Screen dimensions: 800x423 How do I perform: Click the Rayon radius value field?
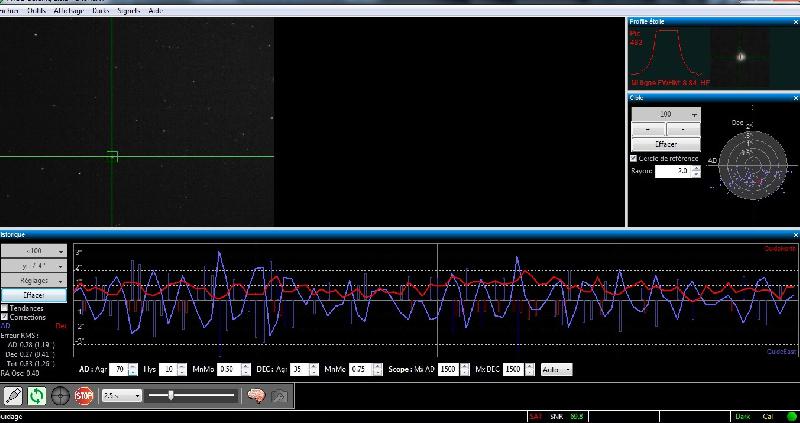(673, 171)
